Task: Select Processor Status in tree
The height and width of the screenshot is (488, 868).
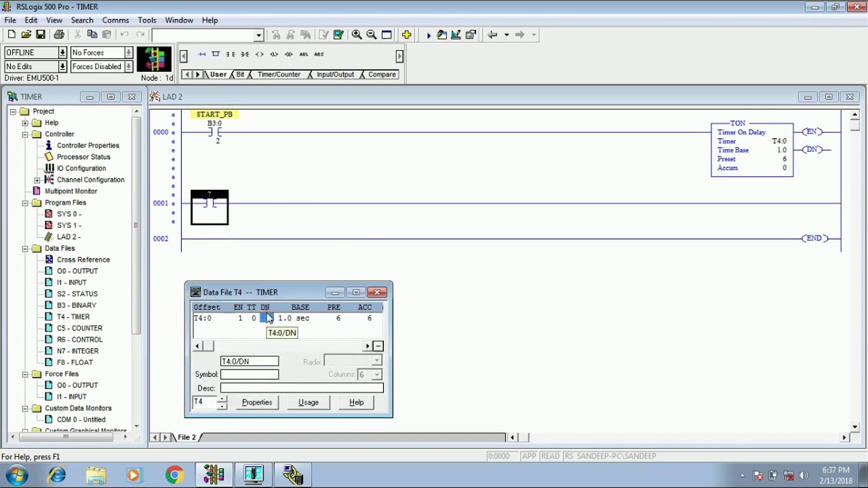Action: [83, 157]
